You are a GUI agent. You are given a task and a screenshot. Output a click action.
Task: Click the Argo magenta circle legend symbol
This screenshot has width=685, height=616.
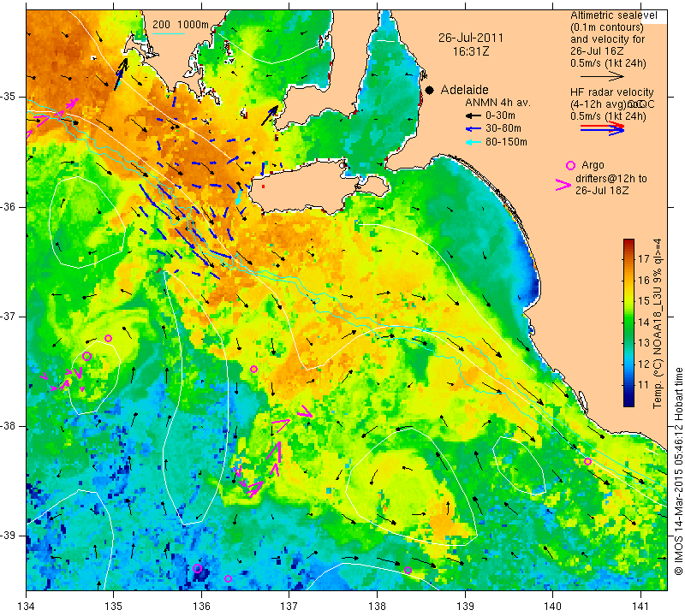570,165
